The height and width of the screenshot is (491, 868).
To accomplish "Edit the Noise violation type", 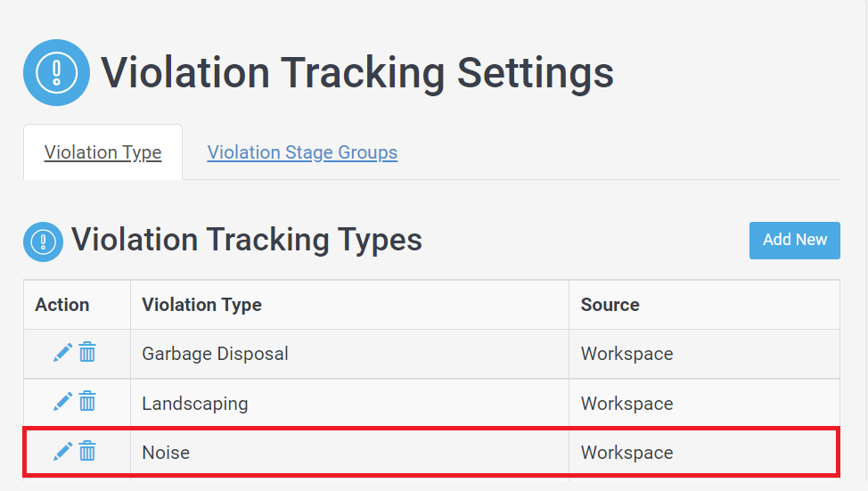I will click(x=62, y=452).
